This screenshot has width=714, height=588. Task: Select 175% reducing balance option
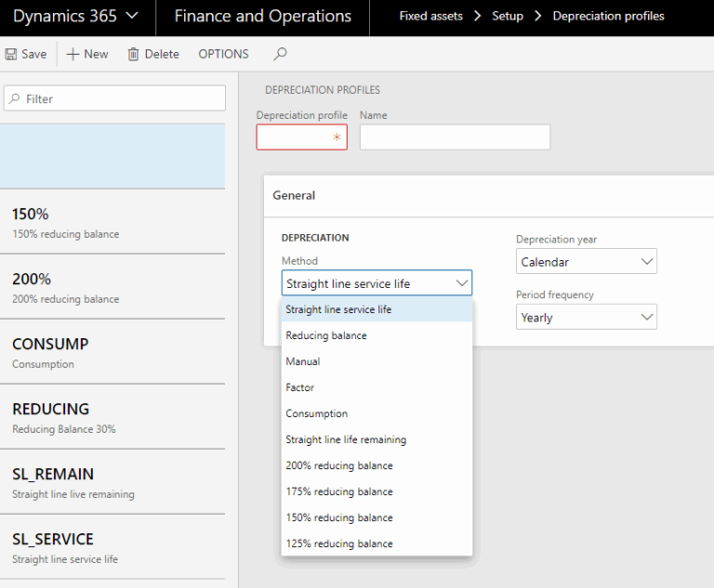tap(377, 491)
